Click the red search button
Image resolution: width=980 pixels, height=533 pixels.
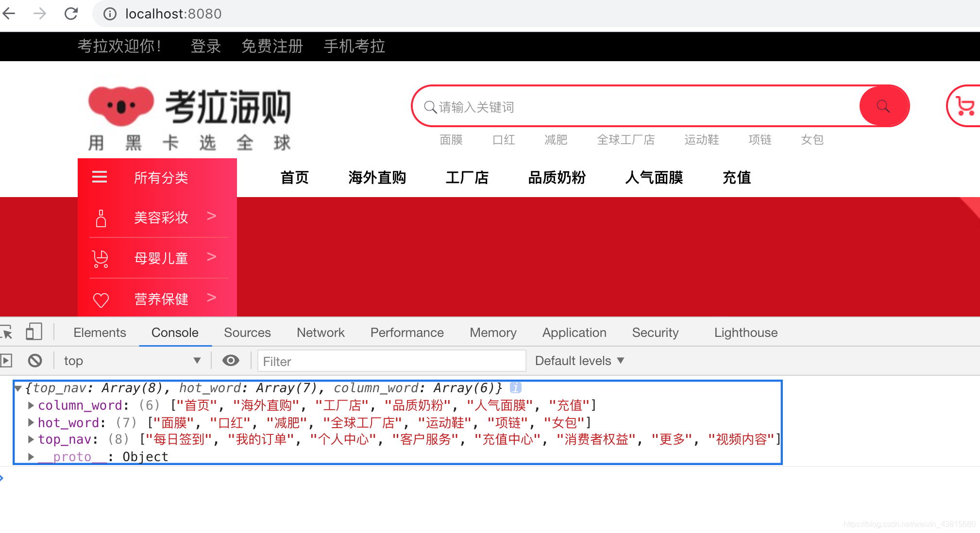[883, 106]
